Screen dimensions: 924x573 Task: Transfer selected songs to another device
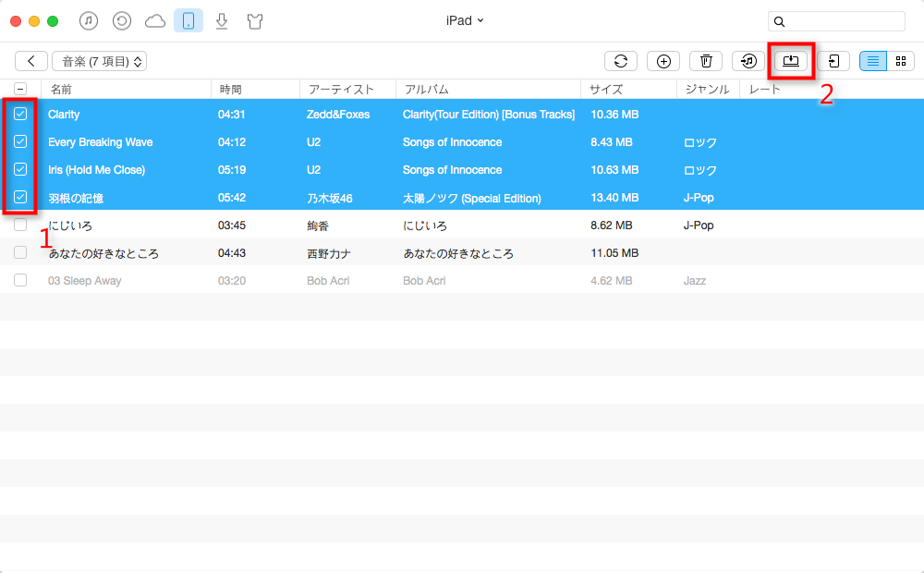[x=833, y=61]
